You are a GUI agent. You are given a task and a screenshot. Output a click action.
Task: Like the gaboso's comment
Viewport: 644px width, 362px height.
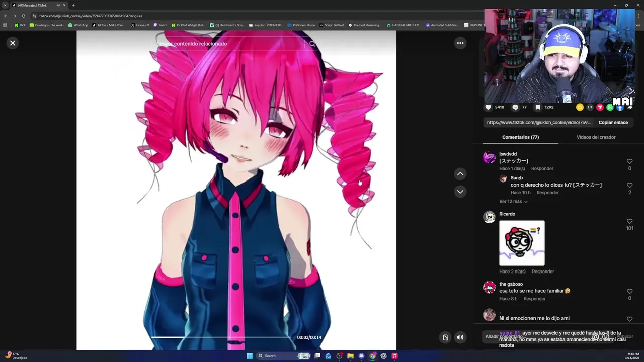pos(629,291)
